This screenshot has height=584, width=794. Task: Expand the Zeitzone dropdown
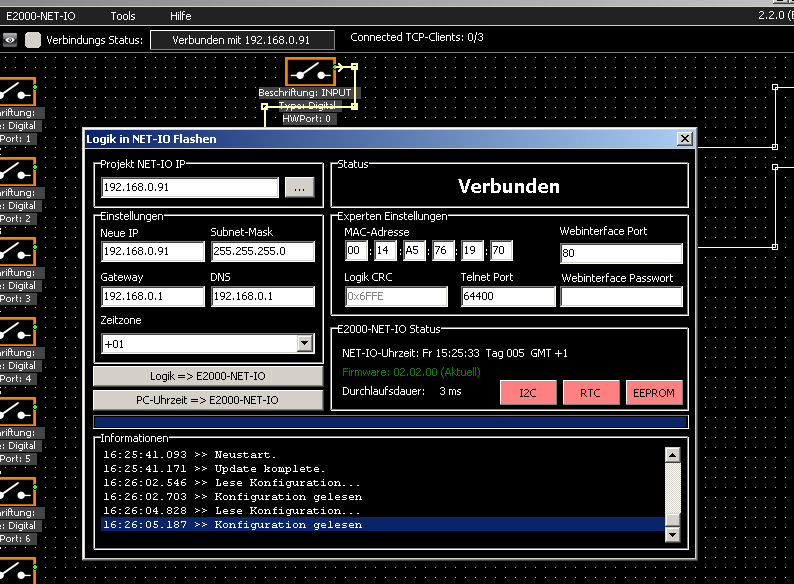point(305,344)
